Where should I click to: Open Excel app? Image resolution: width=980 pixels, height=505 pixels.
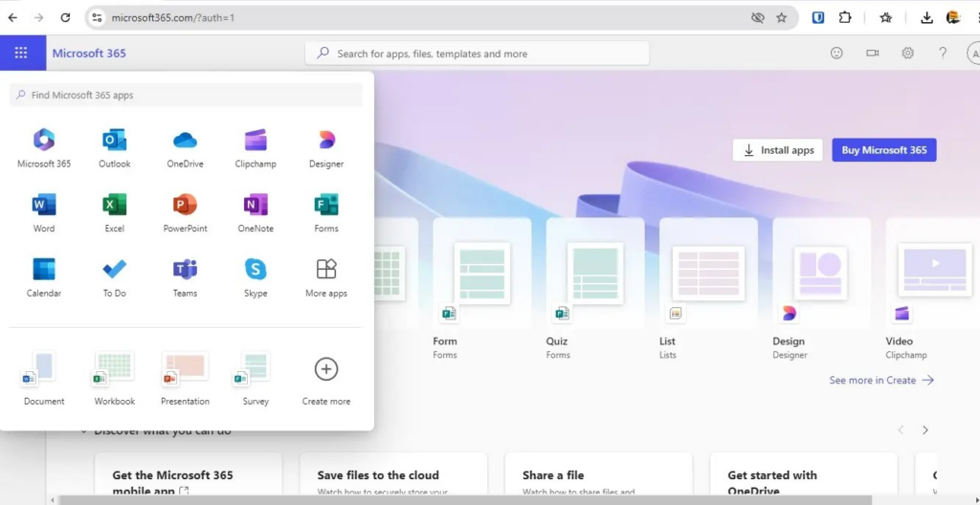115,212
